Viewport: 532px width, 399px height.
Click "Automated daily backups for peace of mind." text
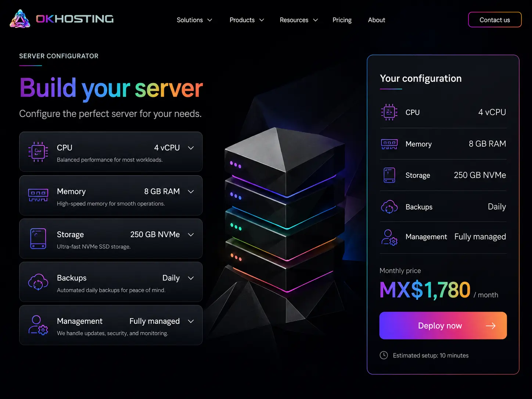(x=111, y=290)
